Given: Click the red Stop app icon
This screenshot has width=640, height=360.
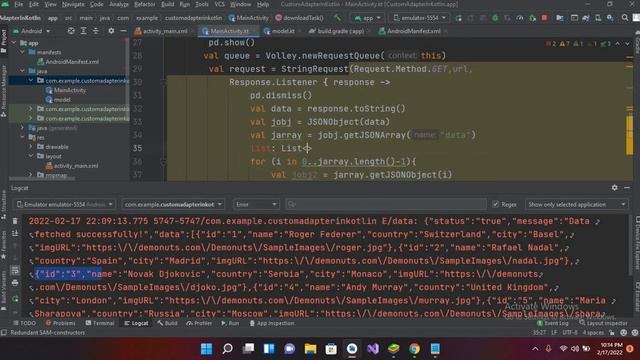Looking at the screenshot, I should point(544,18).
